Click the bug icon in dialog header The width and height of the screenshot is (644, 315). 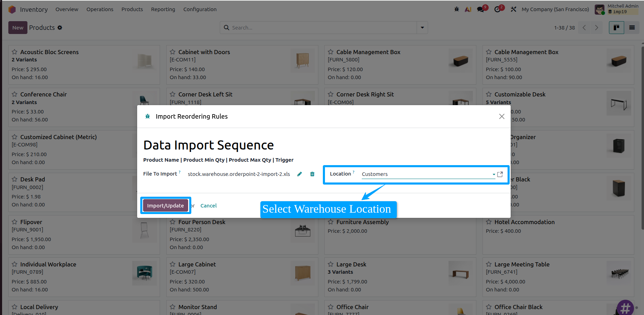(x=148, y=116)
